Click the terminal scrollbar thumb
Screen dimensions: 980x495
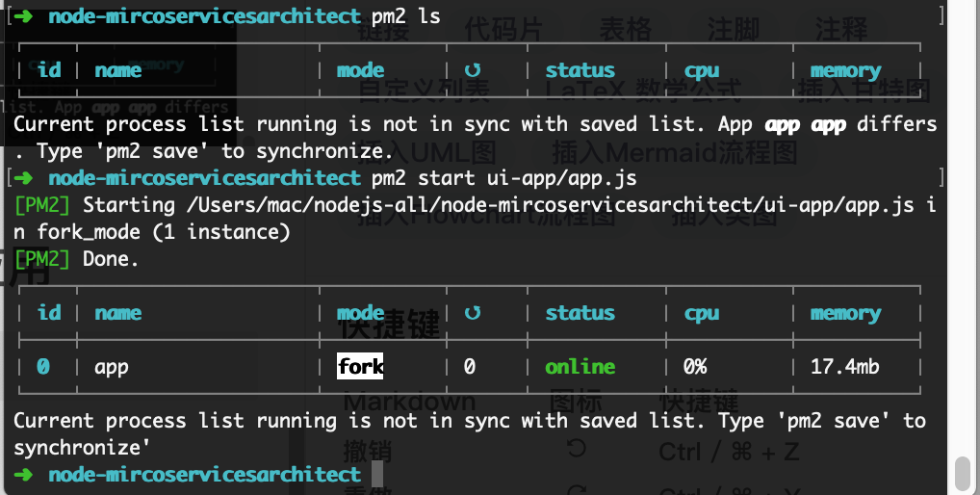[963, 473]
